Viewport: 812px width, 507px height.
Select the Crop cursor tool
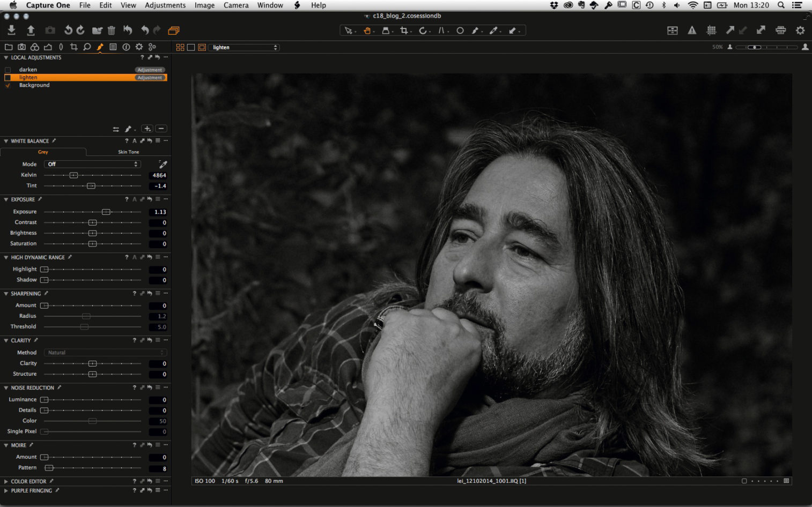404,31
